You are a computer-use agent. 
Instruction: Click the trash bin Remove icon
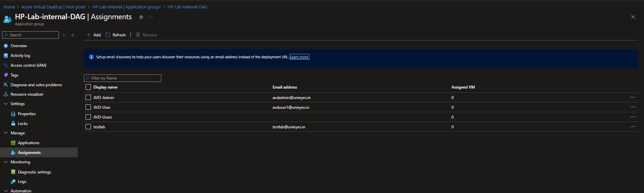coord(138,35)
